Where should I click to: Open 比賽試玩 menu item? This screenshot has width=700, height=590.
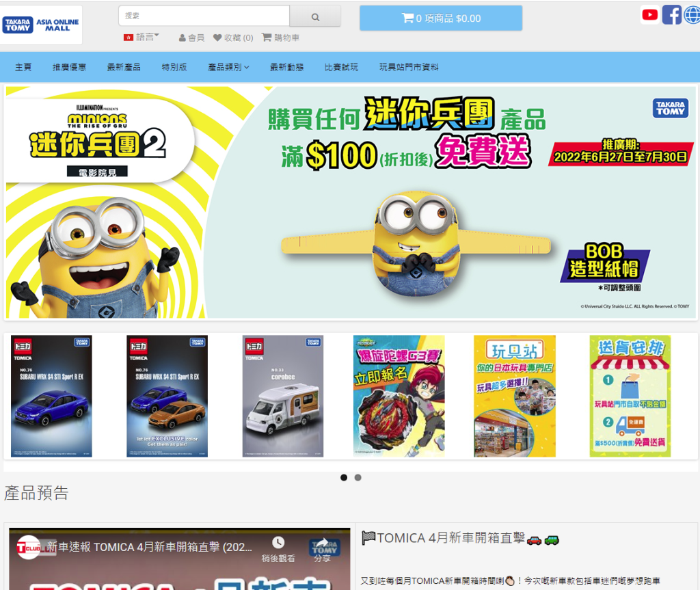[341, 67]
